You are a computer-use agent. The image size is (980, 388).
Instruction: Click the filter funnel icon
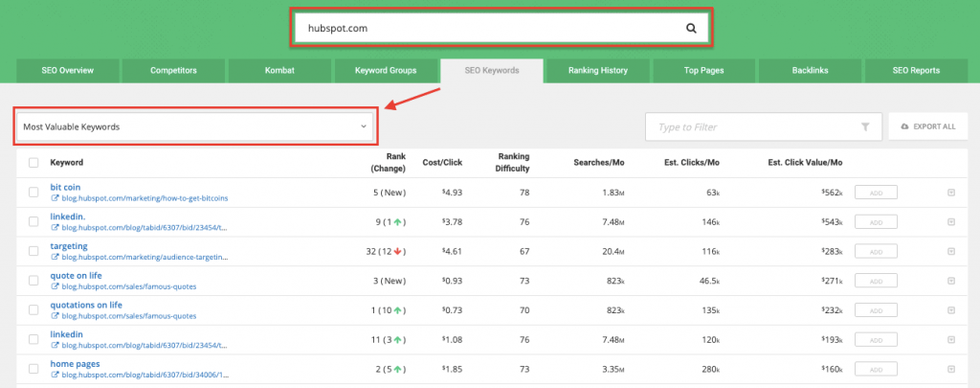[865, 126]
